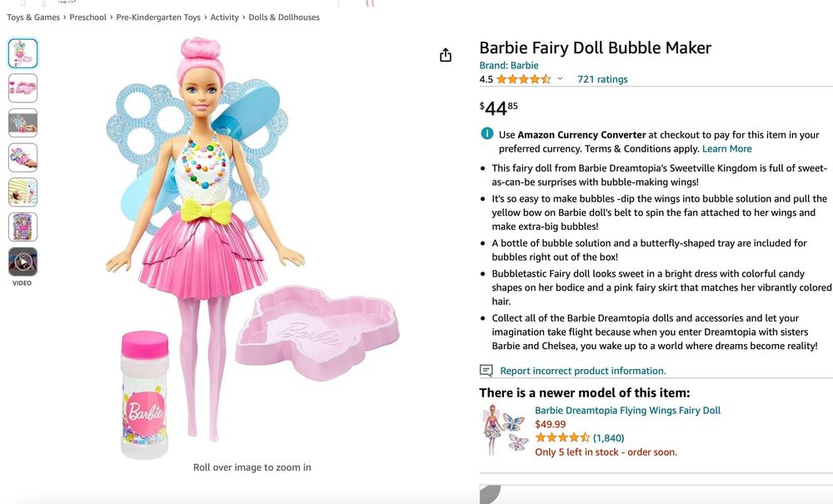This screenshot has height=504, width=833.
Task: Click the report incorrect info speech-bubble icon
Action: tap(486, 371)
